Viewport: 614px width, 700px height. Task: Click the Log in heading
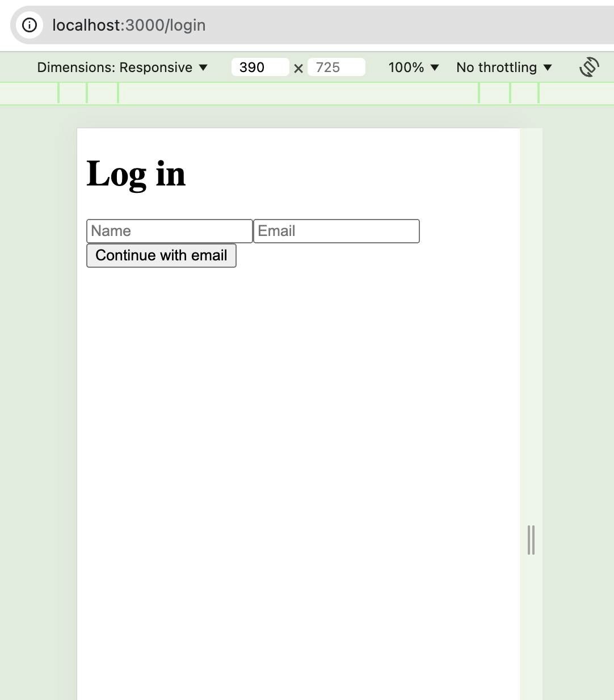click(x=136, y=174)
